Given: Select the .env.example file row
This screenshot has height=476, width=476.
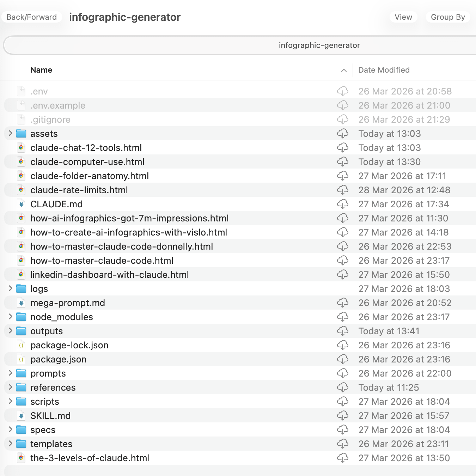Looking at the screenshot, I should click(240, 105).
